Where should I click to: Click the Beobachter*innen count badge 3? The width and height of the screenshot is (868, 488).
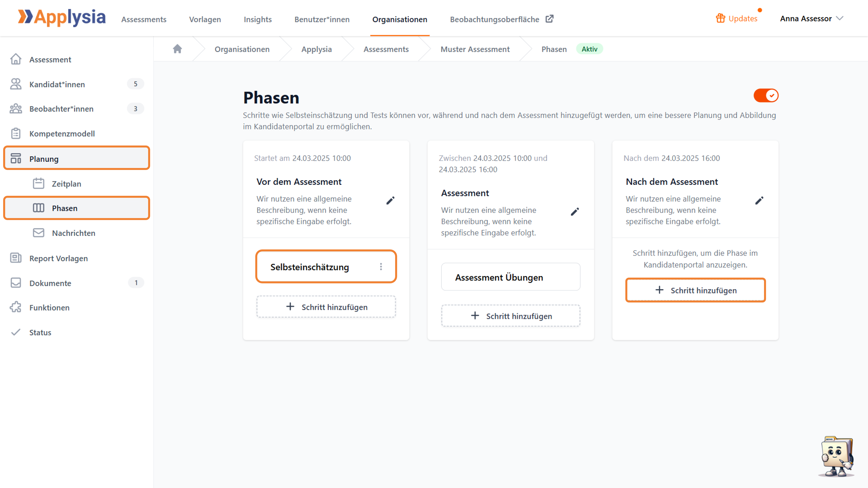tap(136, 108)
